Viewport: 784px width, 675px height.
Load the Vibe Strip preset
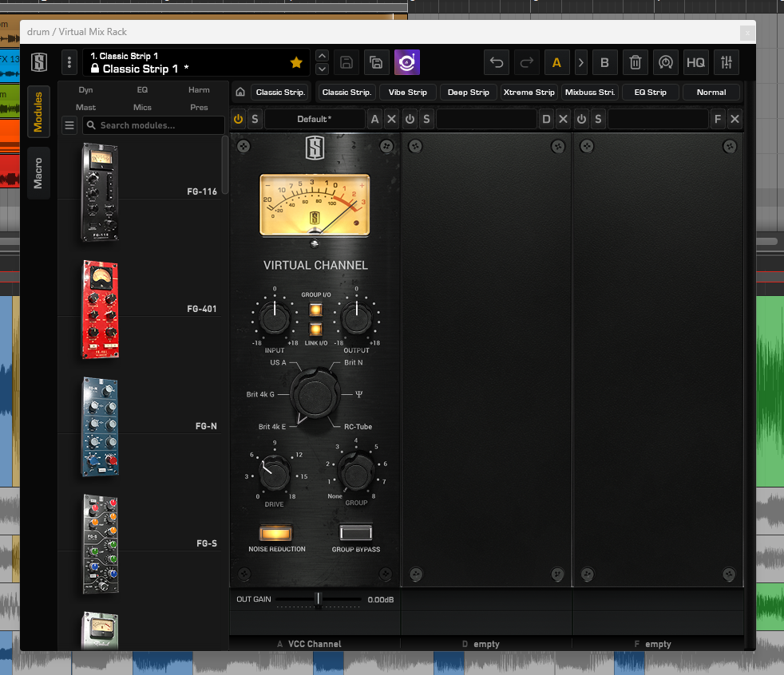[407, 93]
